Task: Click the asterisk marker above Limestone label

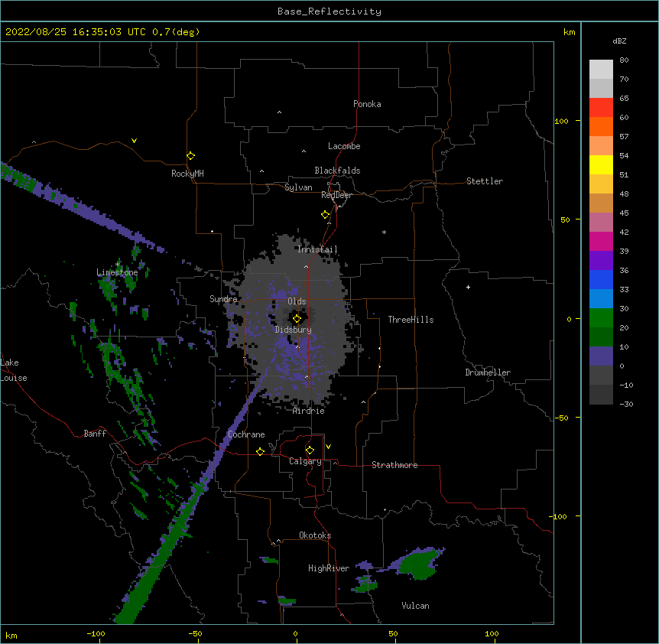Action: [x=118, y=265]
